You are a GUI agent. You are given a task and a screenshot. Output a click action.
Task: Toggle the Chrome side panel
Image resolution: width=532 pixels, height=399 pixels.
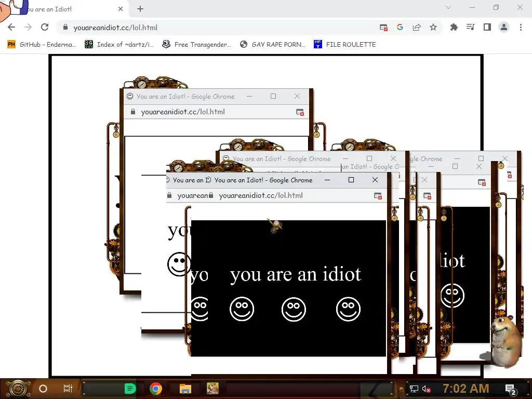[x=487, y=27]
